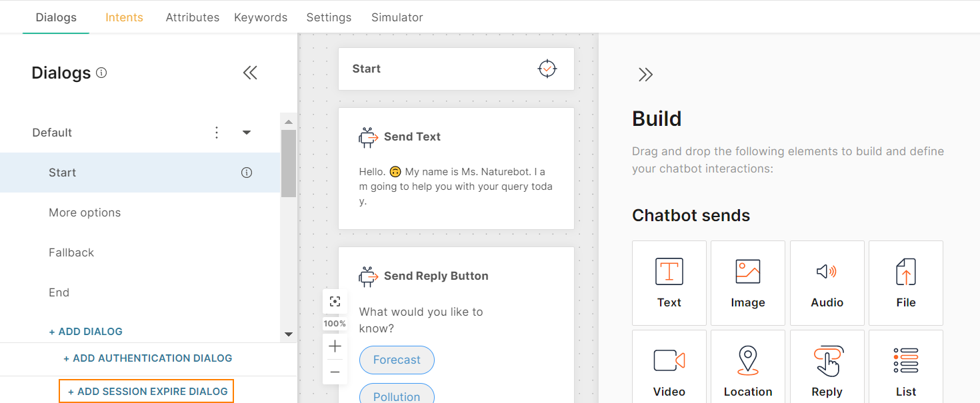Fit canvas to screen icon
This screenshot has height=403, width=980.
(335, 302)
